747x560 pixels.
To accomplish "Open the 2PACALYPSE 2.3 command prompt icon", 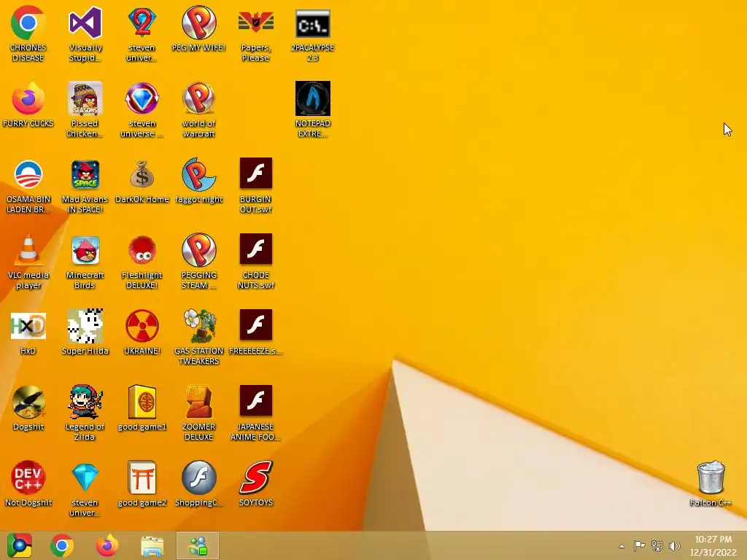I will pyautogui.click(x=312, y=23).
